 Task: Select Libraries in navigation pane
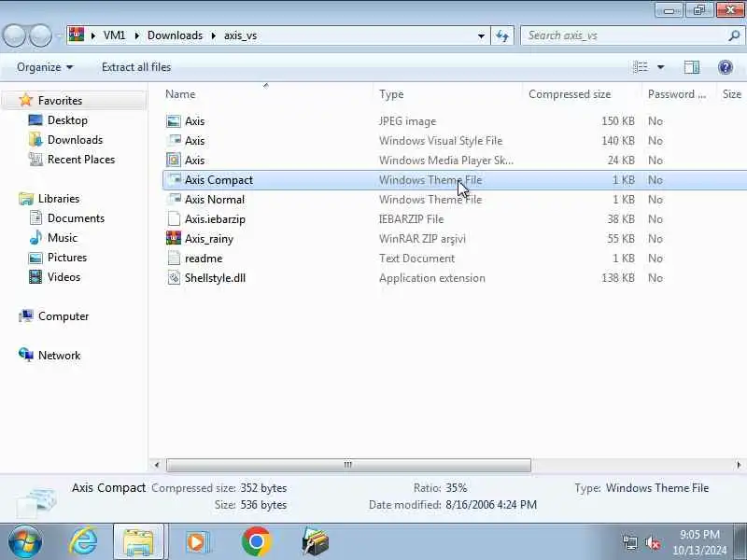pyautogui.click(x=59, y=198)
